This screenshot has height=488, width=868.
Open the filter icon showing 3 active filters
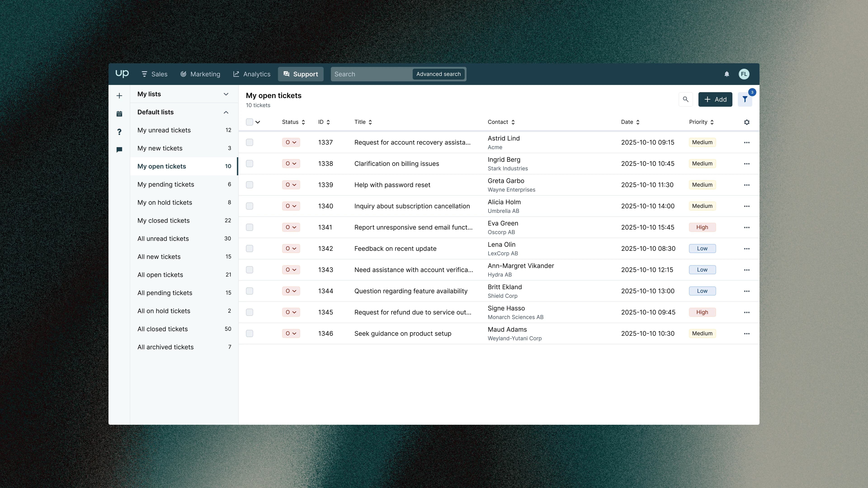(745, 99)
